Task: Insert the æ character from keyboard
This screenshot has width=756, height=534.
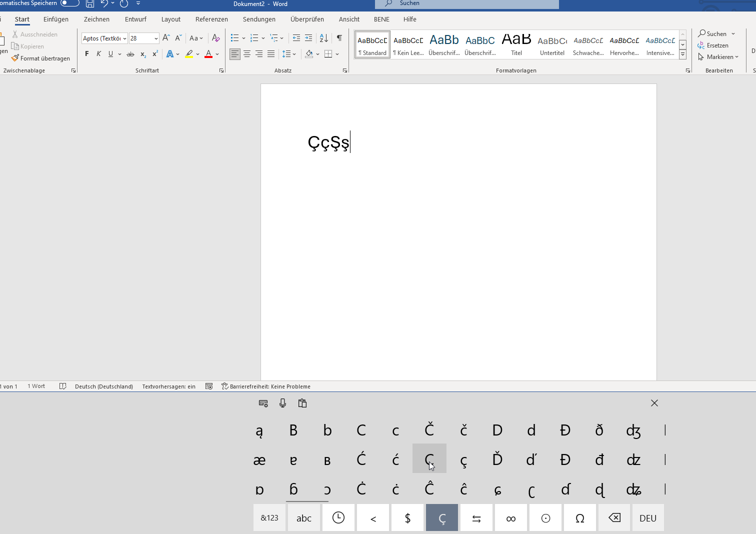Action: (259, 459)
